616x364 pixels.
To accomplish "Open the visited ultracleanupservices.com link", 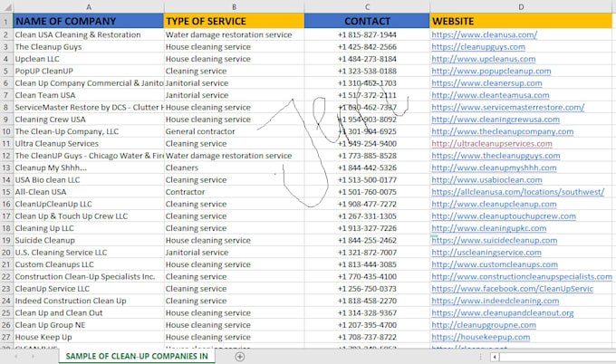I will point(492,144).
